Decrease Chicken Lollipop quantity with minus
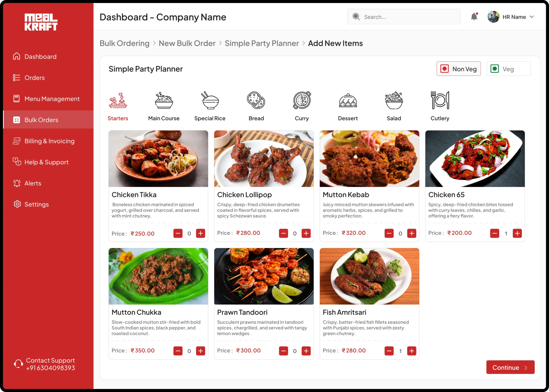The width and height of the screenshot is (549, 392). pyautogui.click(x=284, y=233)
